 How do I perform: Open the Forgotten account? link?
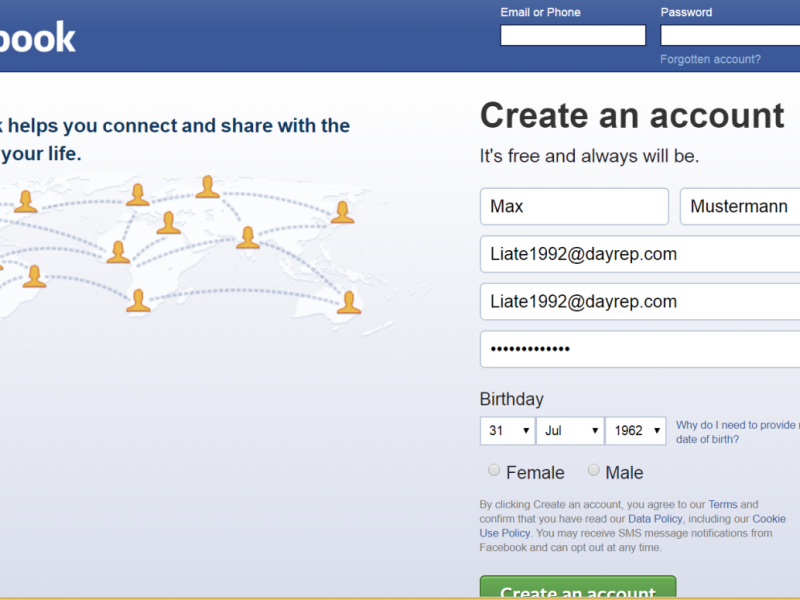point(710,59)
